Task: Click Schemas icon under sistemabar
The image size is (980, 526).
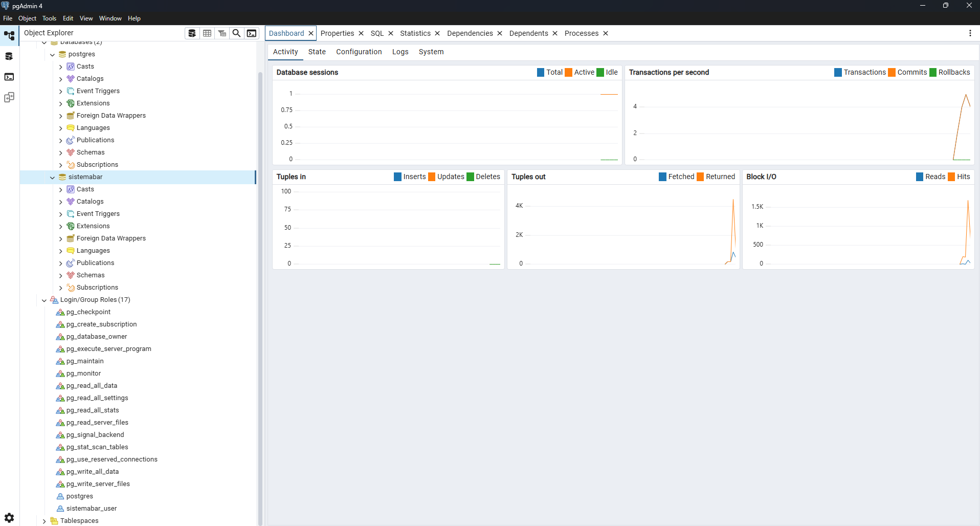Action: 71,275
